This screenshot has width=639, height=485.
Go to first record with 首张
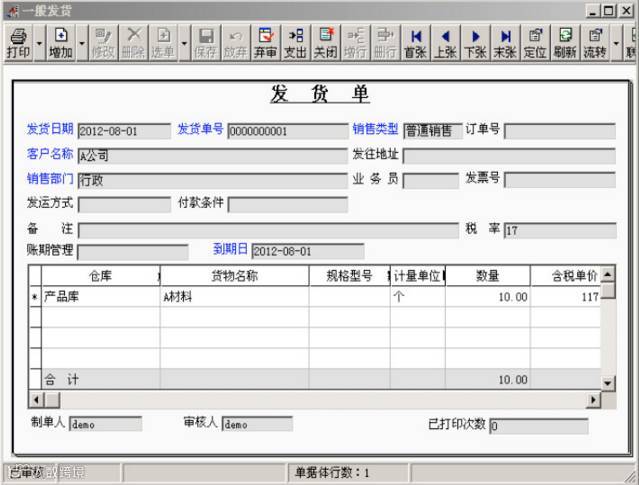pyautogui.click(x=416, y=43)
